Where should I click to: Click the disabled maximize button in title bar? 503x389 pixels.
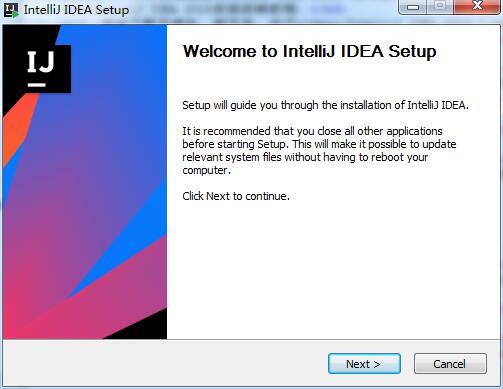click(x=440, y=7)
